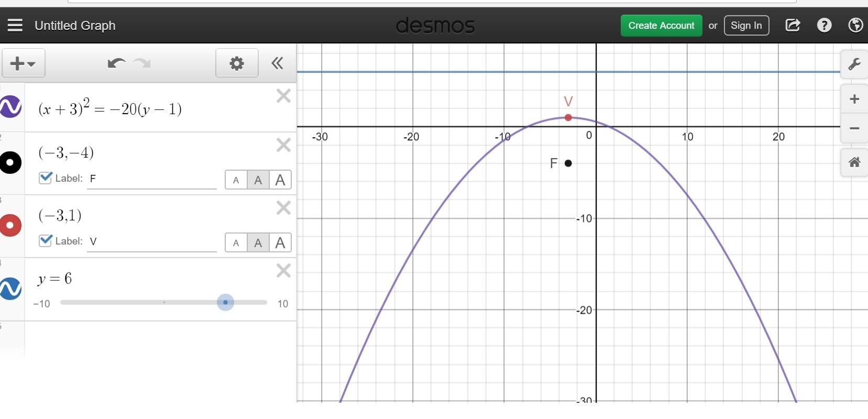Image resolution: width=868 pixels, height=419 pixels.
Task: Select medium label size for point F
Action: (258, 180)
